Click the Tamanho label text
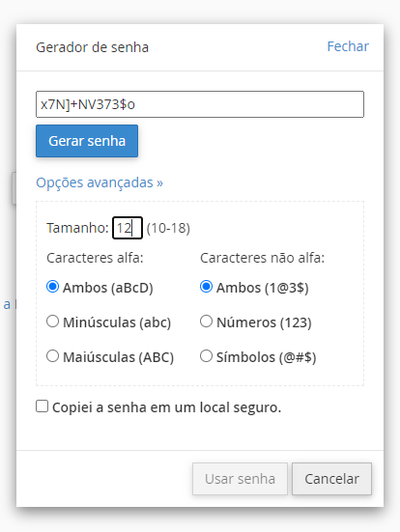This screenshot has height=532, width=400. coord(77,228)
